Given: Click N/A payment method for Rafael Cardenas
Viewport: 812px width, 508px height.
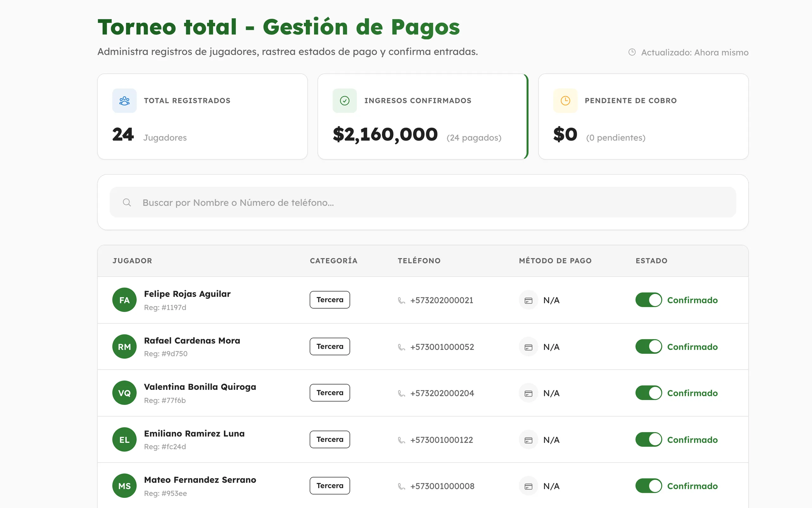Looking at the screenshot, I should tap(551, 347).
